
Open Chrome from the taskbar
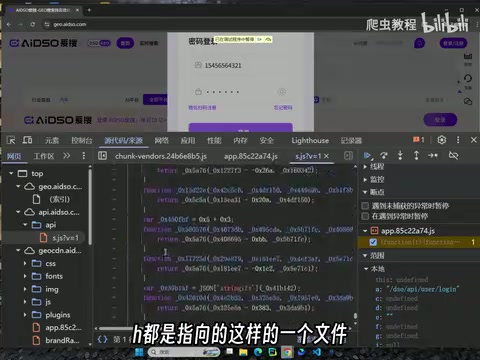tap(287, 352)
